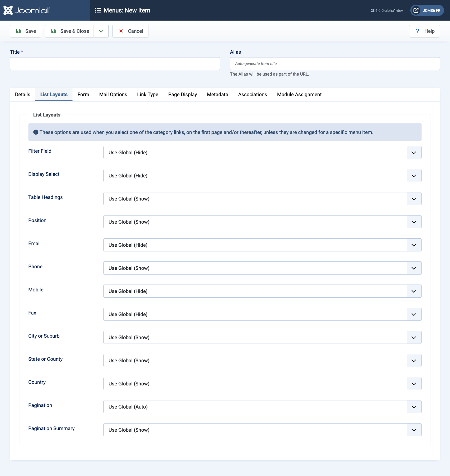The width and height of the screenshot is (450, 476).
Task: Open the Associations tab
Action: tap(252, 94)
